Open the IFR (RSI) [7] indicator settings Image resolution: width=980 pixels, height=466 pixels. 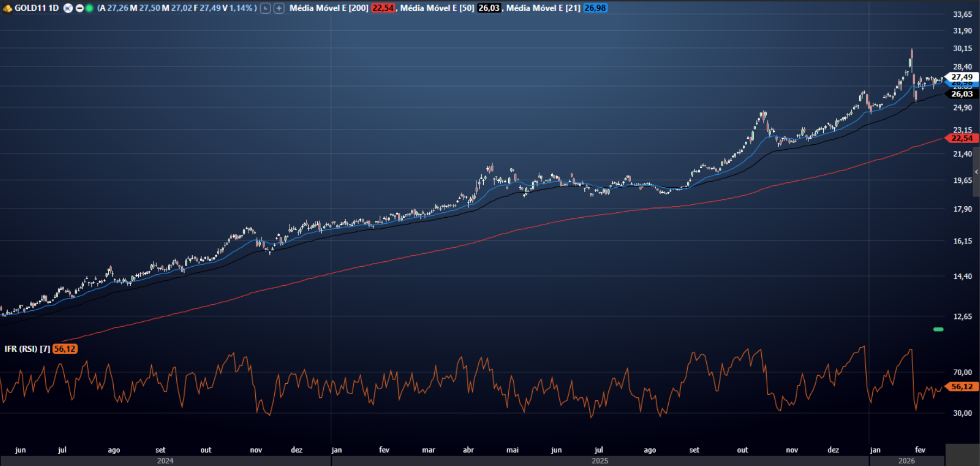27,349
